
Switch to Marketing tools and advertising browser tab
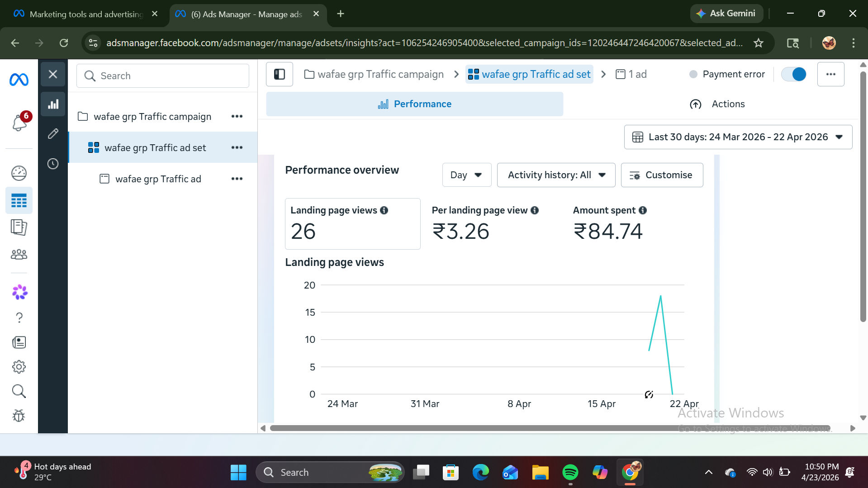click(86, 14)
